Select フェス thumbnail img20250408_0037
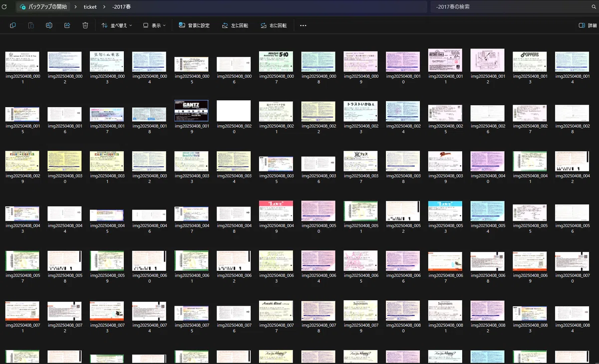 (360, 161)
